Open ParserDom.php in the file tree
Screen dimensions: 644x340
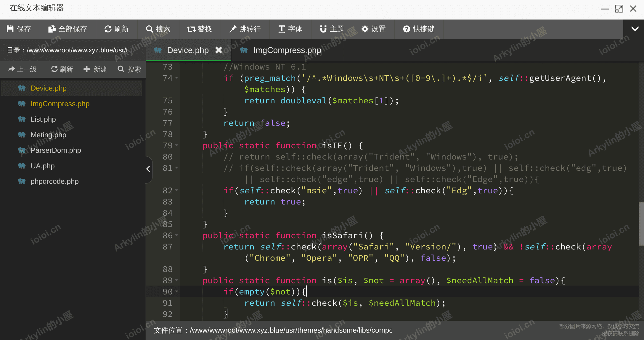72,150
